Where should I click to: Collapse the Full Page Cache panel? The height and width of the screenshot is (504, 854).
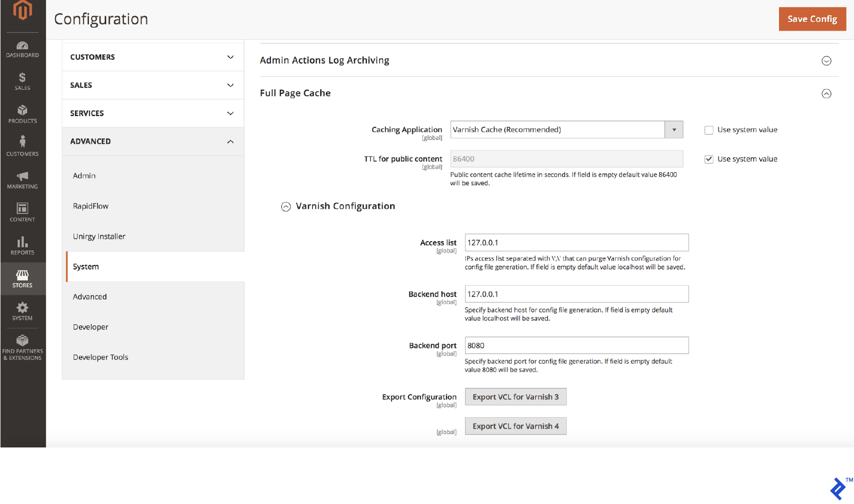pos(827,93)
